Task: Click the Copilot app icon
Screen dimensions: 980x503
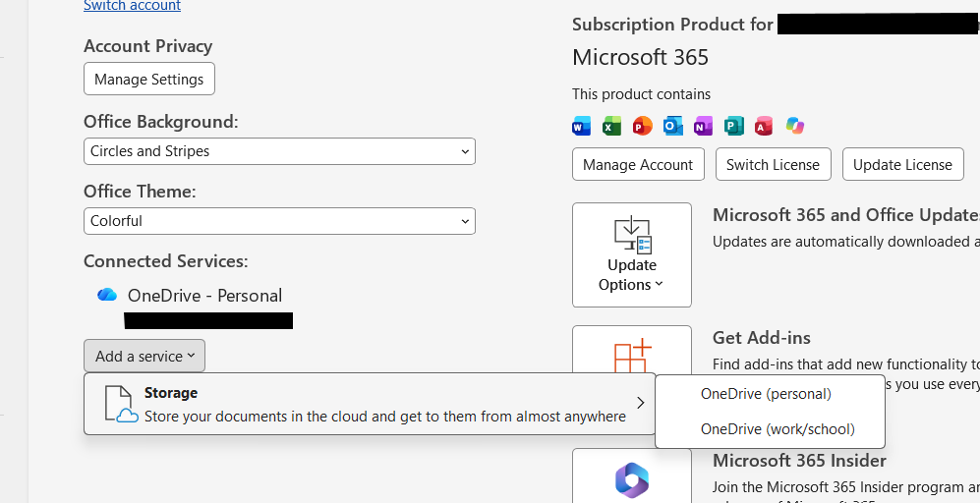Action: [x=795, y=126]
